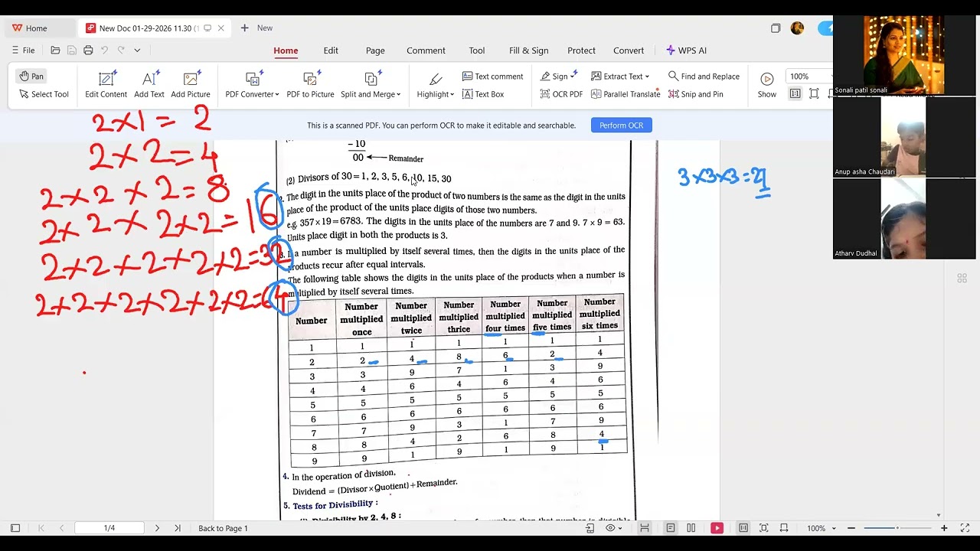
Task: Click the page number field 1/4
Action: point(109,528)
